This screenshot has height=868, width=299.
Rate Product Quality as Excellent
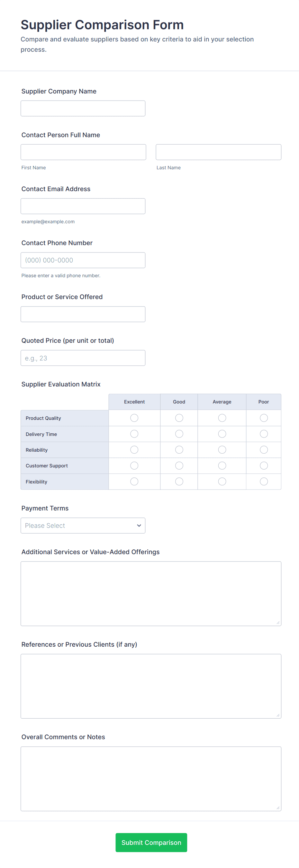[x=134, y=418]
